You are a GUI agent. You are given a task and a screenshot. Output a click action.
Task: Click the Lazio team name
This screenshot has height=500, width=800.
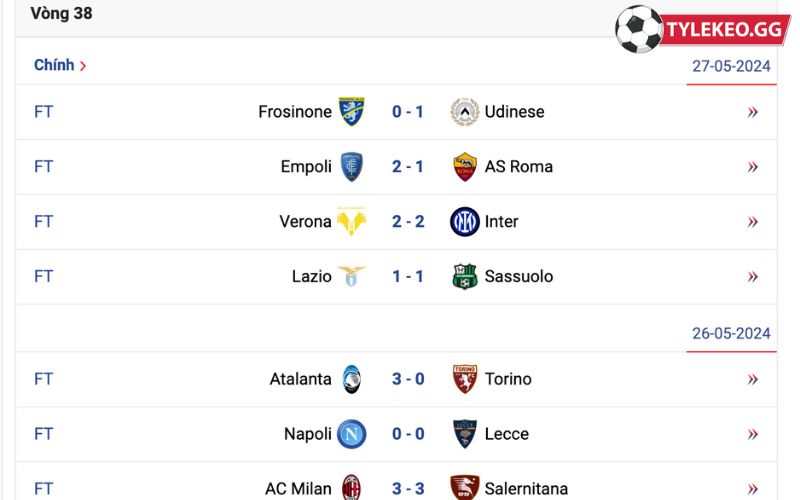point(312,277)
